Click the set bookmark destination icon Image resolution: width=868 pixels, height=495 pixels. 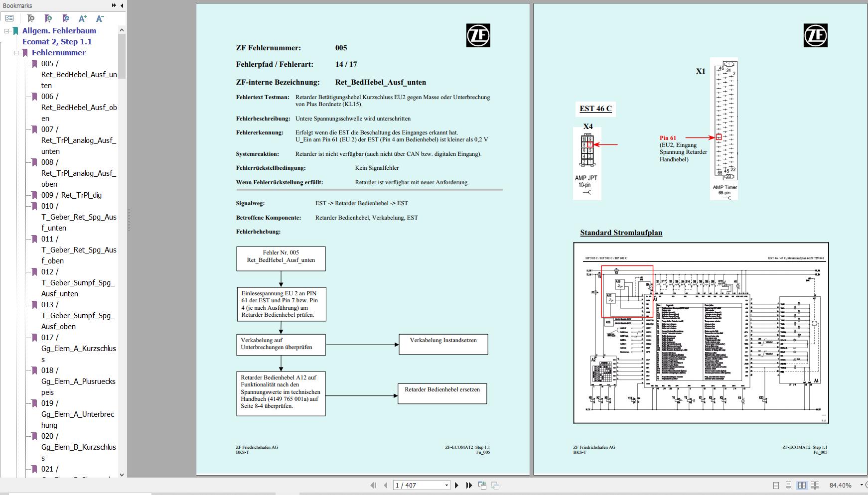point(65,18)
